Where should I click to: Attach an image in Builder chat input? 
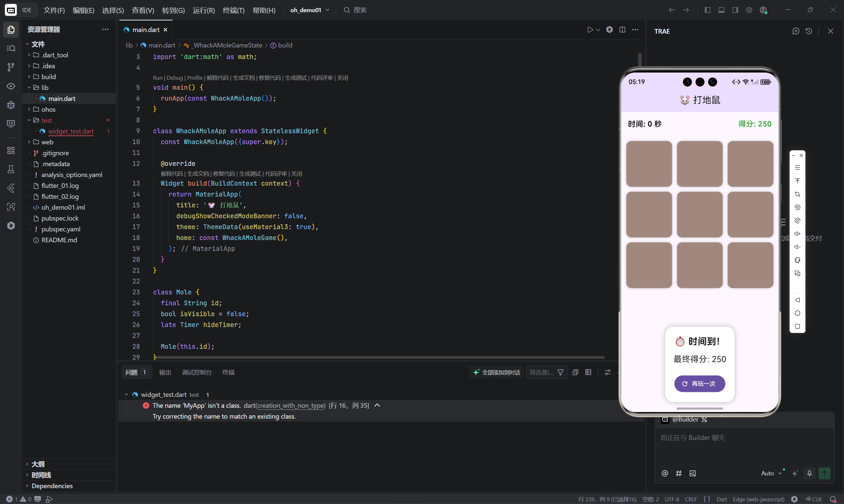click(693, 473)
